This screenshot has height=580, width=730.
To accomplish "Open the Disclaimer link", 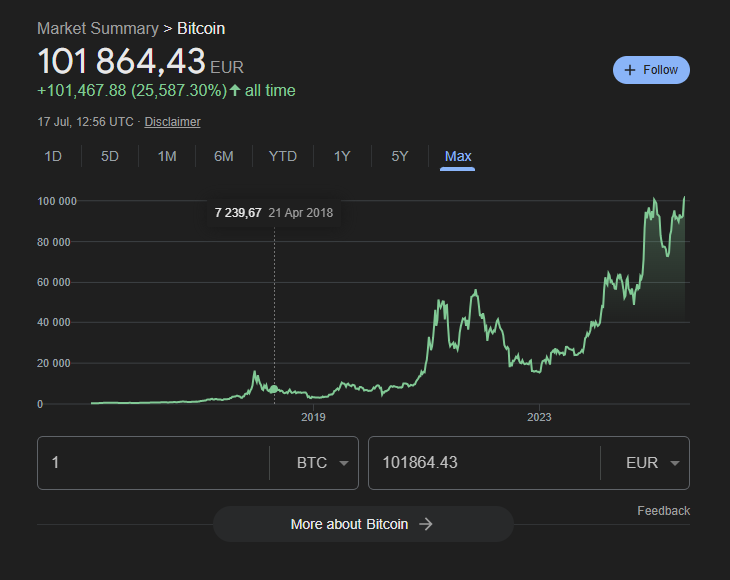I will 172,122.
